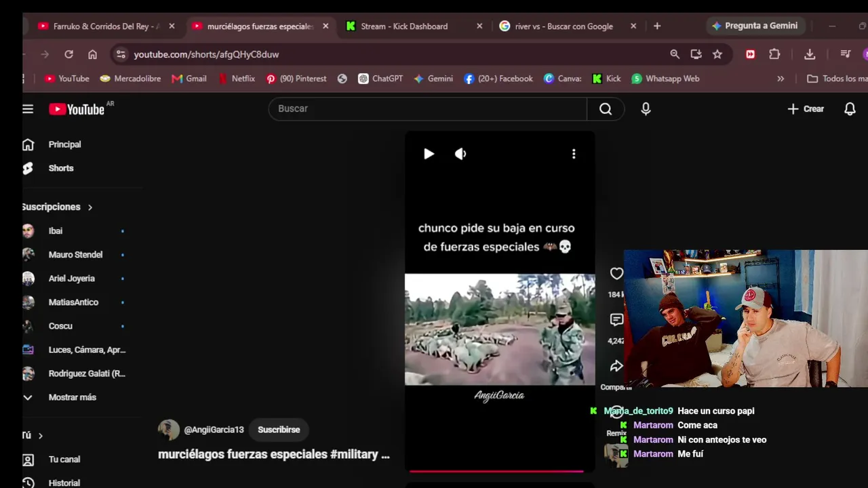Play the paused Short video
Screen dimensions: 868x488
[429, 154]
